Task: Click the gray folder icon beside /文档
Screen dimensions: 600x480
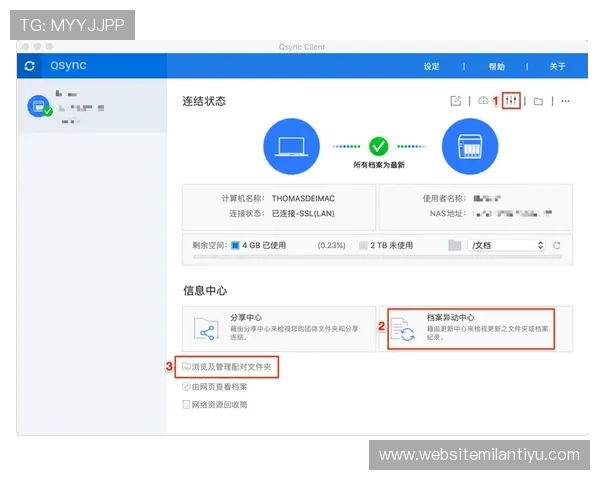Action: click(454, 245)
